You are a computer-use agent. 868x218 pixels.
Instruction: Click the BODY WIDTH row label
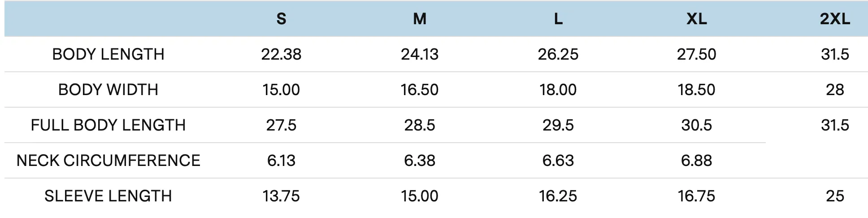pyautogui.click(x=108, y=90)
